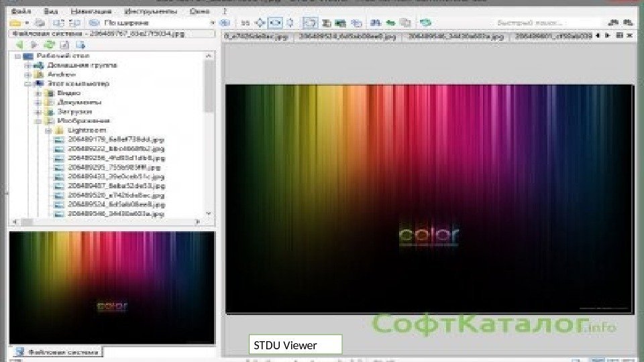Viewport: 644px width, 362px height.
Task: Expand the open-folder recent files arrow
Action: pyautogui.click(x=27, y=23)
